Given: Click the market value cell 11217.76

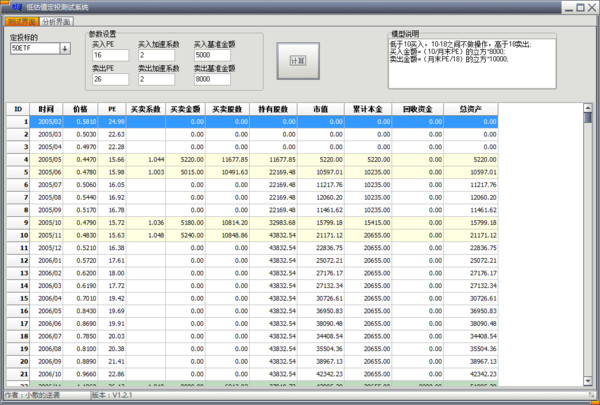Looking at the screenshot, I should click(321, 185).
